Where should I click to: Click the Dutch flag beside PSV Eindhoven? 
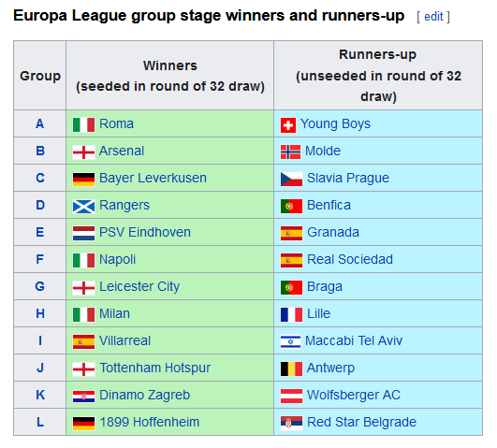click(x=83, y=233)
